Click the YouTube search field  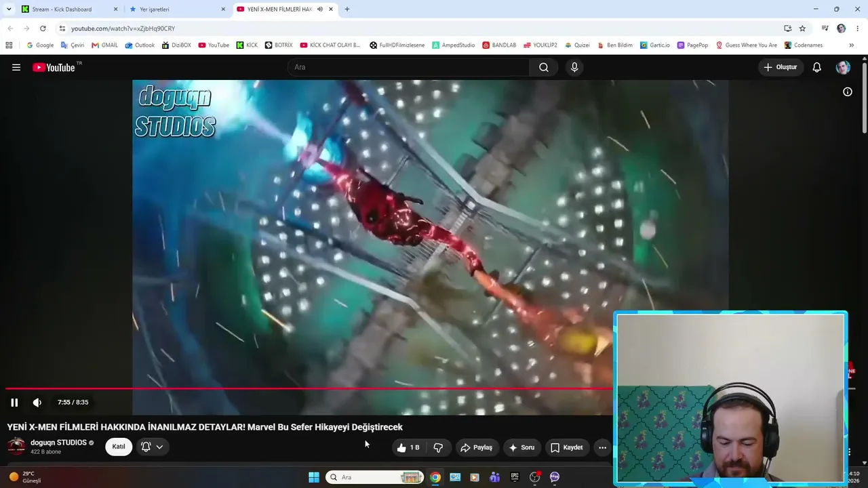(x=408, y=67)
